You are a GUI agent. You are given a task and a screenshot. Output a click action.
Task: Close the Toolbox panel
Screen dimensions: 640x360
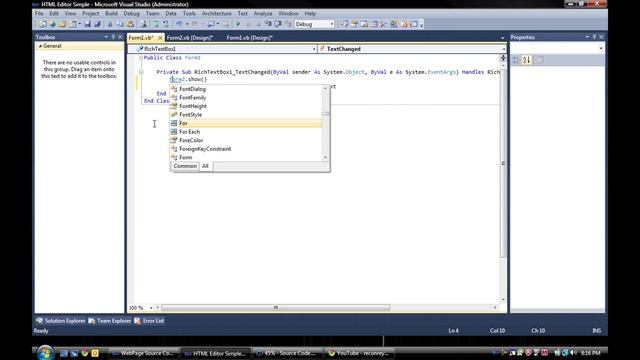coord(120,37)
